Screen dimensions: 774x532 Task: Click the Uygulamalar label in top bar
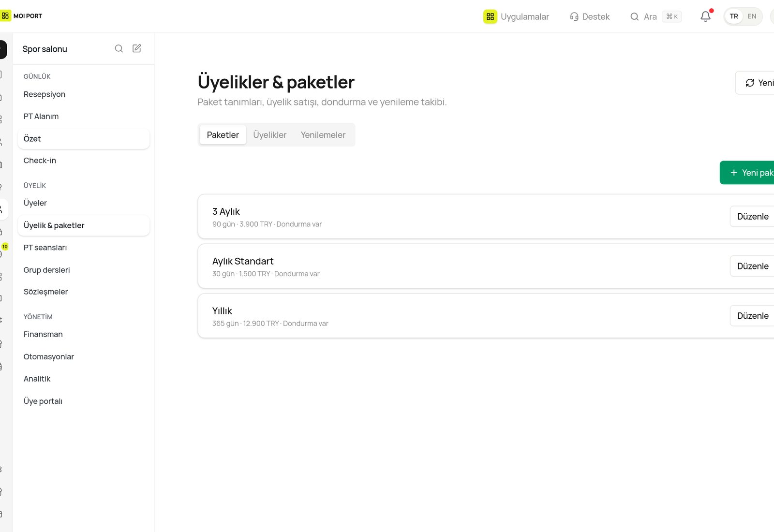point(525,16)
